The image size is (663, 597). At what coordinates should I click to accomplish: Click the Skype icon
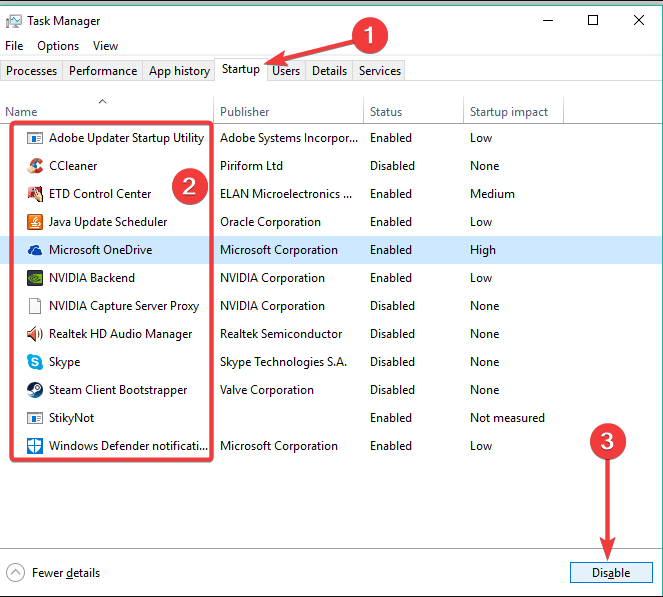pos(35,362)
